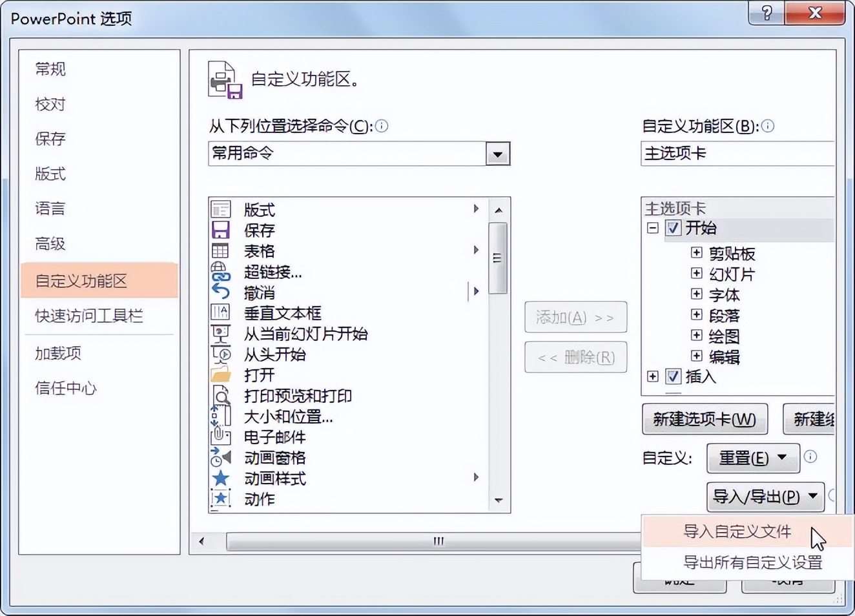Click the 版式 layout command icon

(221, 210)
